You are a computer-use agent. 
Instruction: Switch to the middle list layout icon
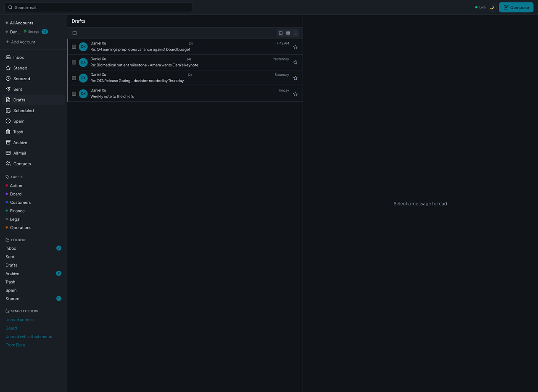pos(288,33)
